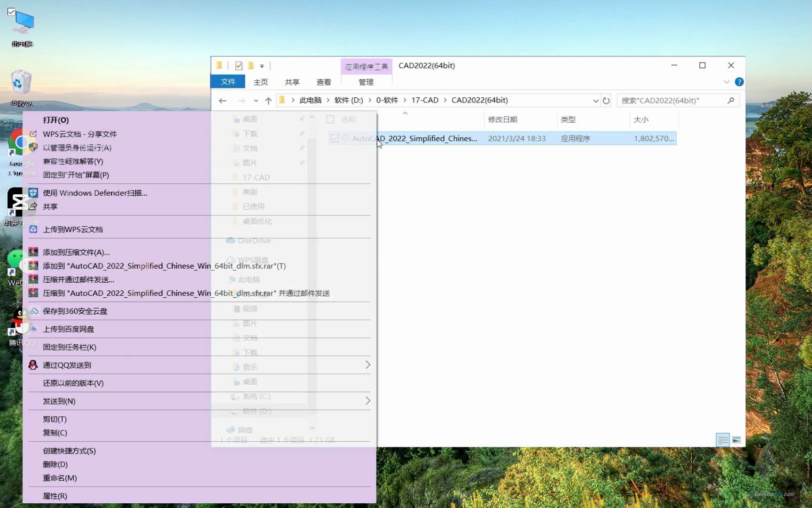Choose WPS云文档 - 分享文件 entry
Image resolution: width=812 pixels, height=508 pixels.
(x=80, y=134)
